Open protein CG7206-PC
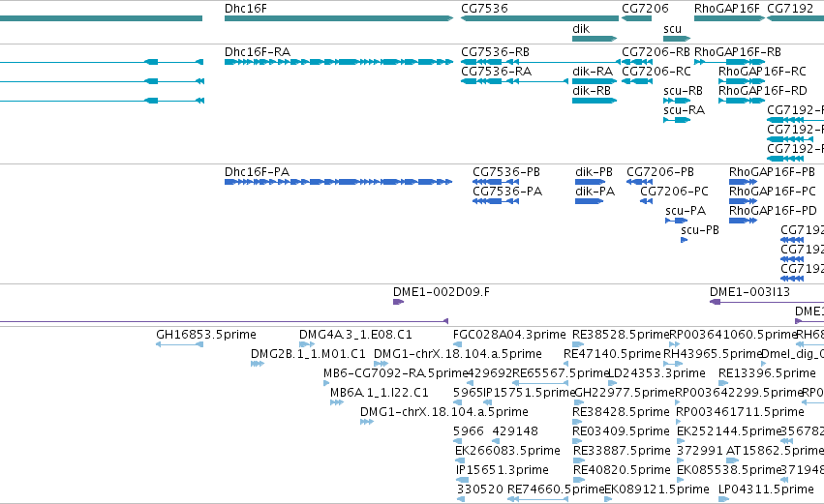824x504 pixels. [x=647, y=201]
